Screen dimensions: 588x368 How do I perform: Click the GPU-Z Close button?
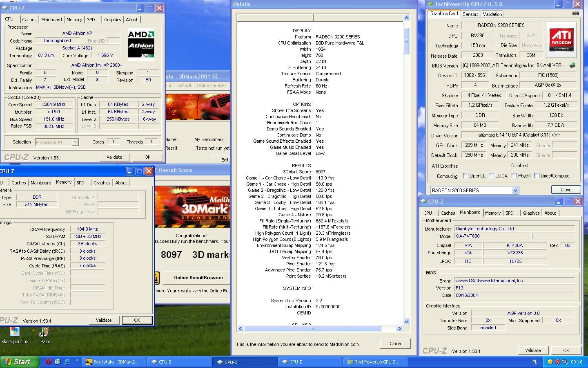click(x=566, y=190)
